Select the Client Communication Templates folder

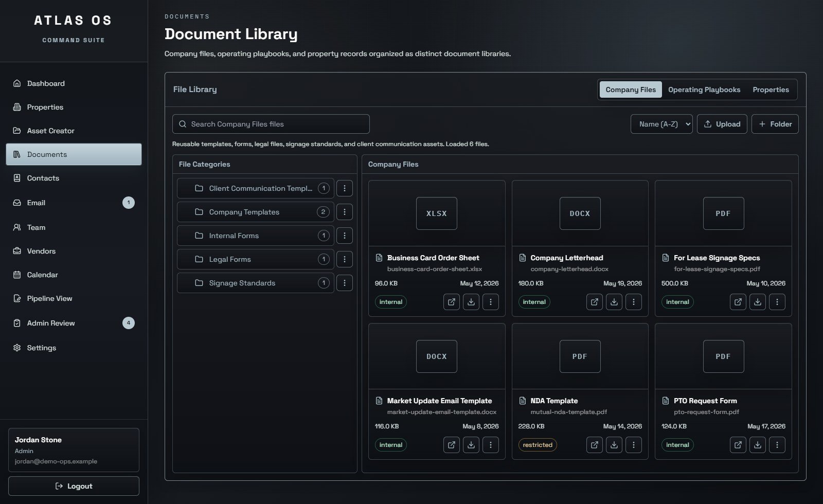pyautogui.click(x=255, y=188)
